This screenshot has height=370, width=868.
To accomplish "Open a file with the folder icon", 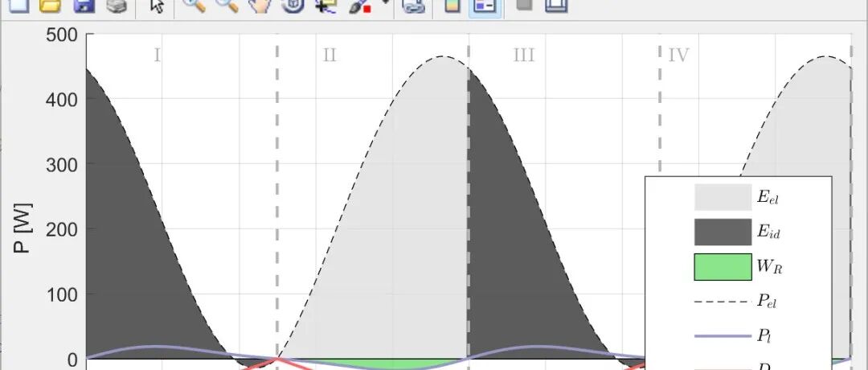I will 51,6.
